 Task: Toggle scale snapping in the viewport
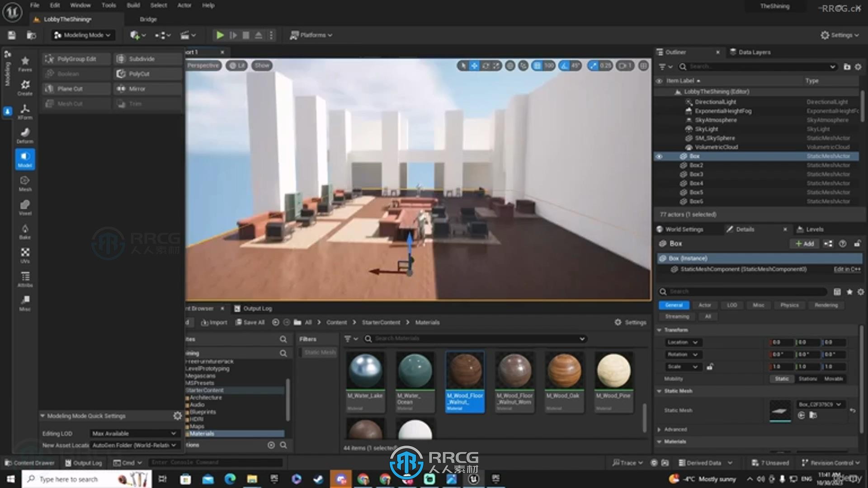tap(592, 66)
